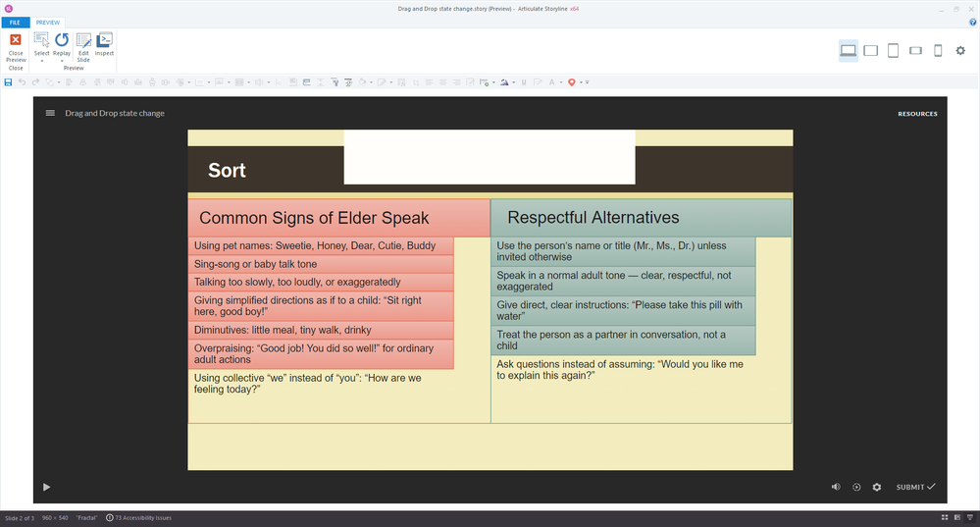Click the Edit Slide icon

pos(83,46)
